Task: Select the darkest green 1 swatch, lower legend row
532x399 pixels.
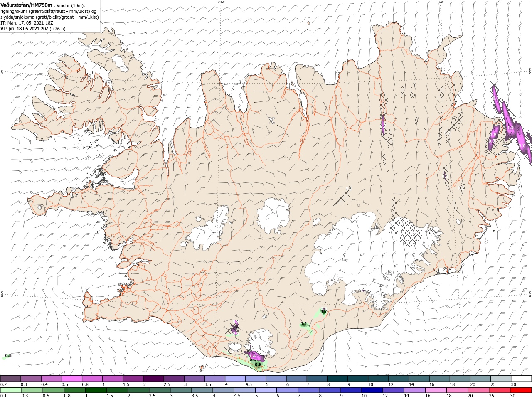Action: click(x=96, y=390)
